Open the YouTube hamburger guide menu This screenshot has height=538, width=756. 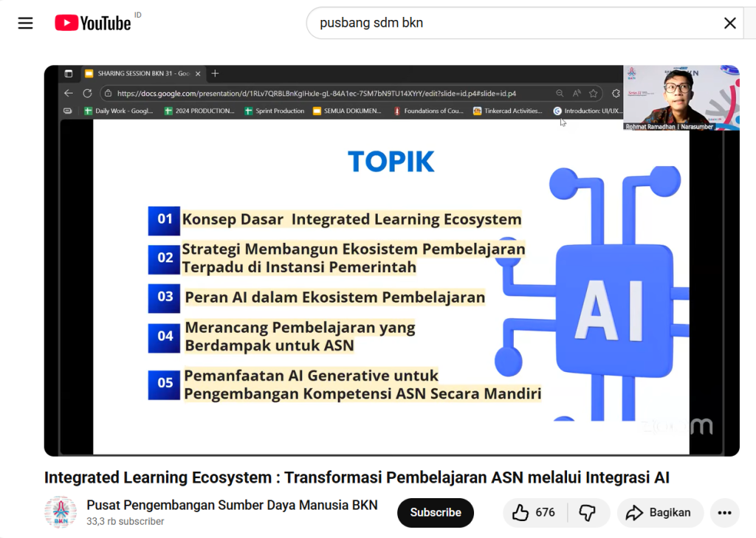point(26,23)
